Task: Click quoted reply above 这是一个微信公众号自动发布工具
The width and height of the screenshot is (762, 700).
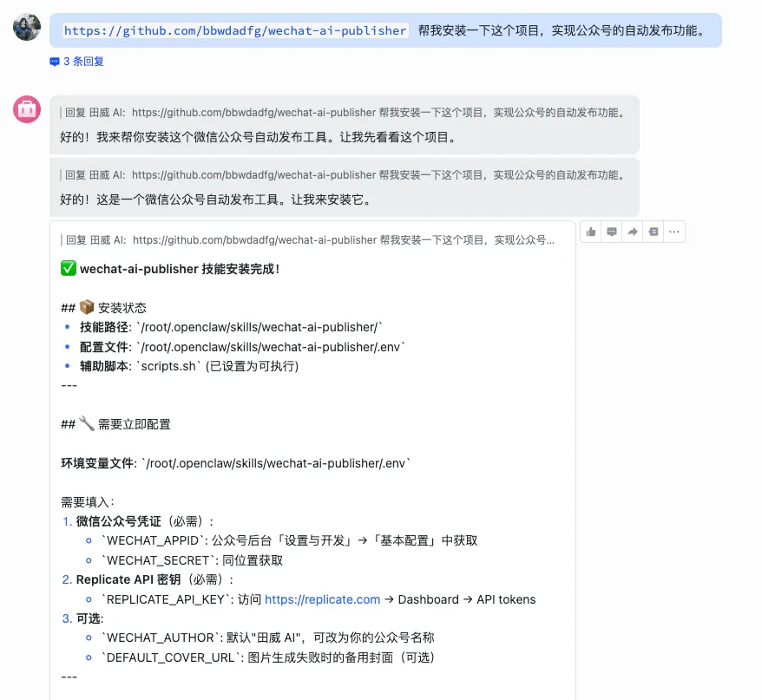Action: pyautogui.click(x=344, y=175)
